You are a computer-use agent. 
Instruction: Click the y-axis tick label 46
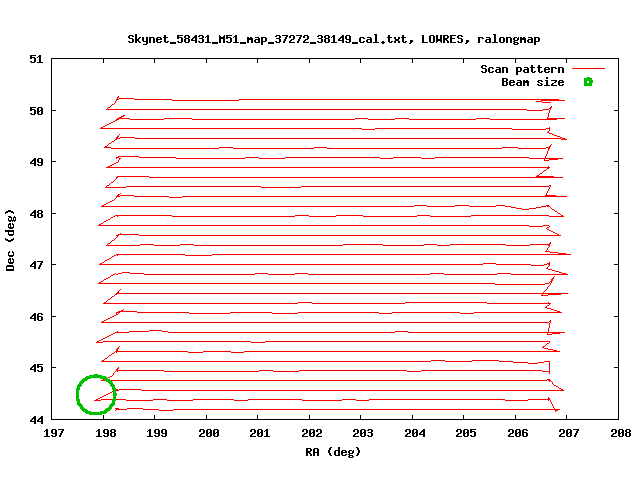click(36, 317)
